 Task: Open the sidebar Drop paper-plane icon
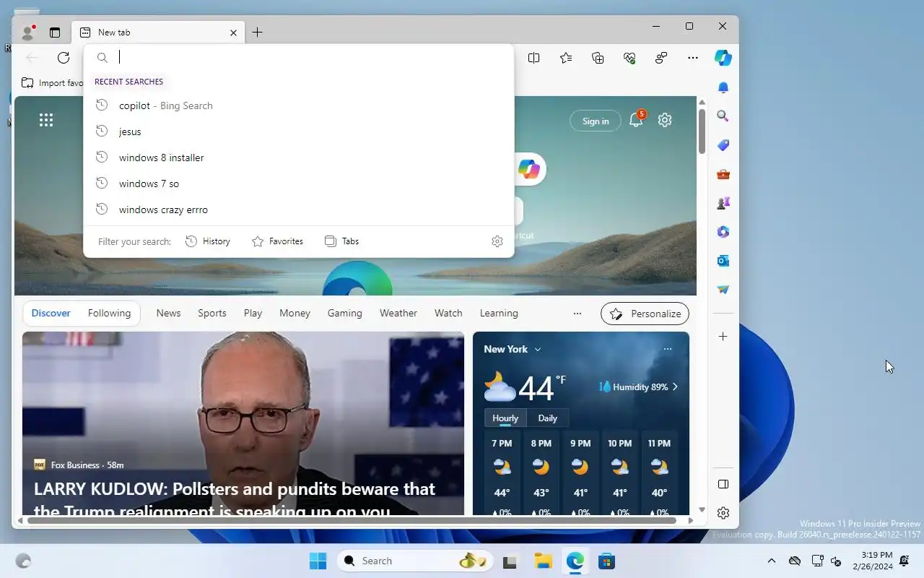click(723, 290)
